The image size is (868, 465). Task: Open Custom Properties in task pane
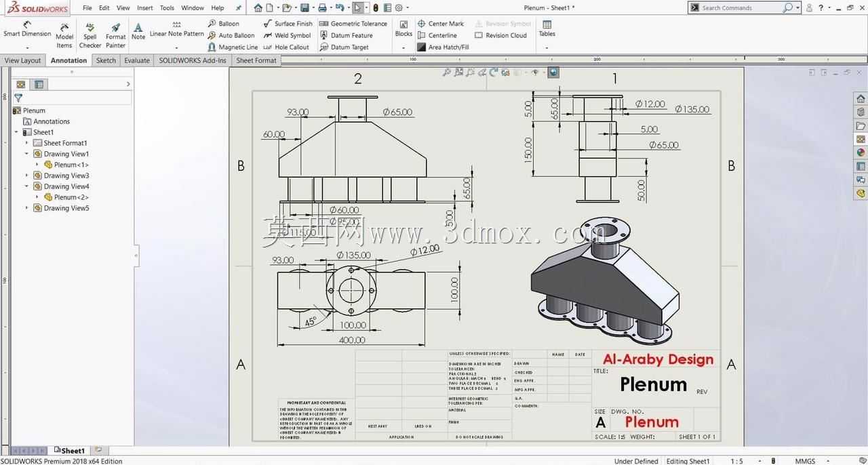[861, 167]
